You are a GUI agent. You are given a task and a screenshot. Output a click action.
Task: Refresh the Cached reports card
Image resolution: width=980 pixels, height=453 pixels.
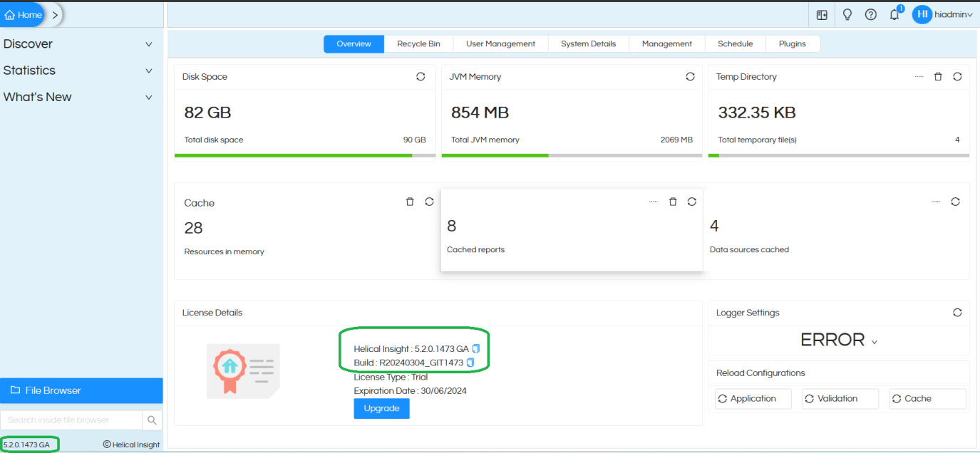tap(691, 202)
